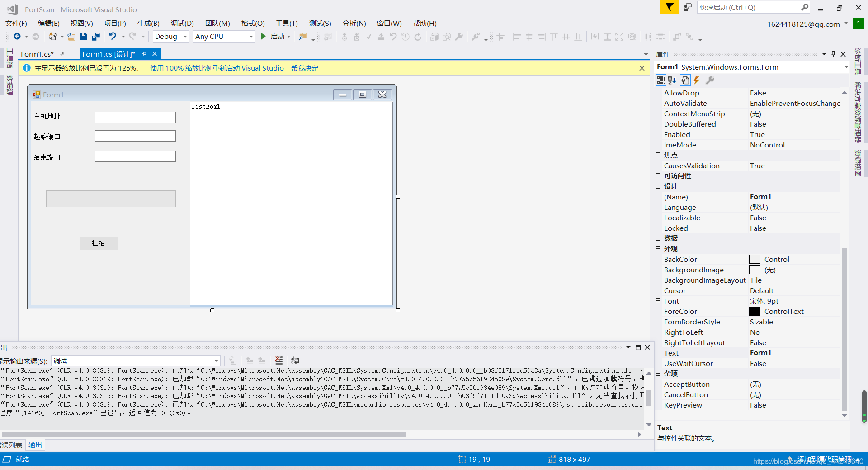Close the Properties panel
This screenshot has height=470, width=868.
[x=843, y=54]
